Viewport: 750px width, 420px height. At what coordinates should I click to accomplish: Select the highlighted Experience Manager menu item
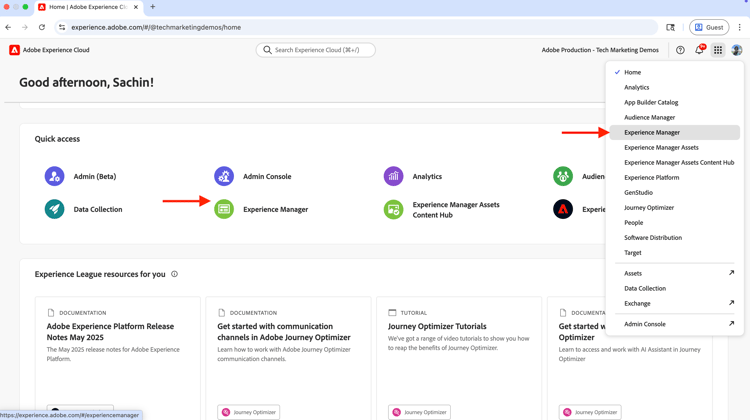tap(674, 133)
